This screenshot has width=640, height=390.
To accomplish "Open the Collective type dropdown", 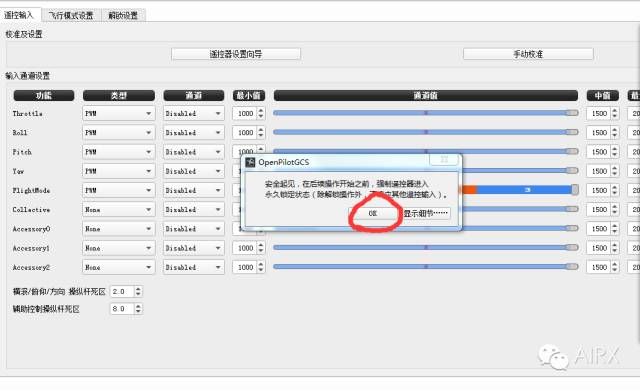I will click(118, 209).
